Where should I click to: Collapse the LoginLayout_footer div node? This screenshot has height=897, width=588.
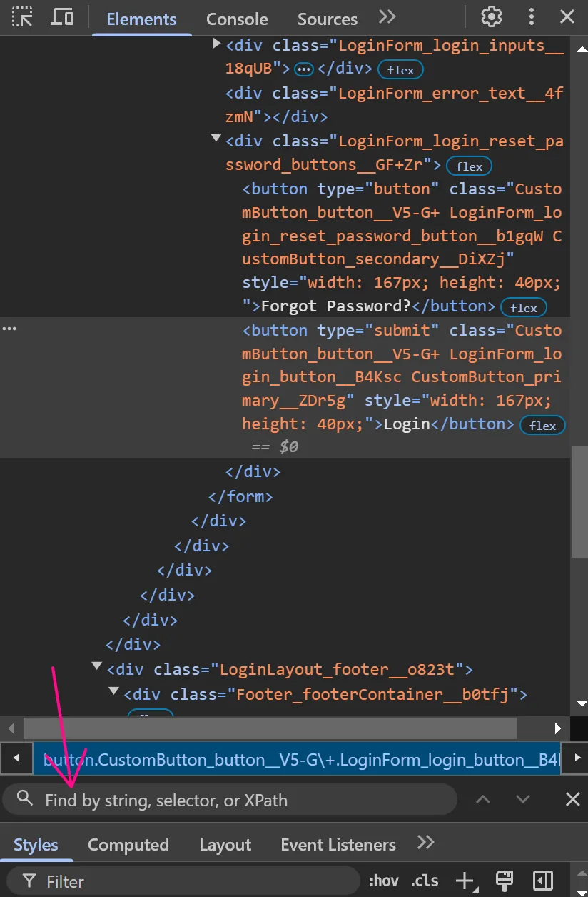point(97,666)
